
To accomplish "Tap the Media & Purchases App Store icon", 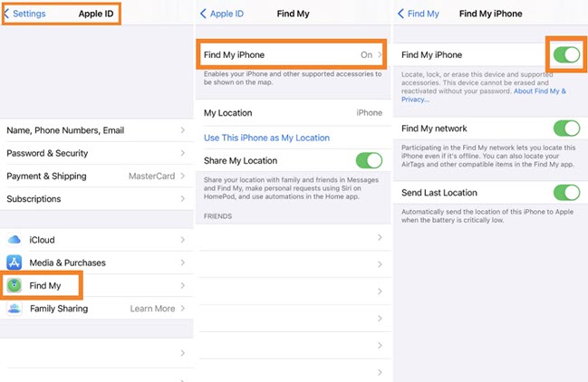I will click(x=14, y=263).
